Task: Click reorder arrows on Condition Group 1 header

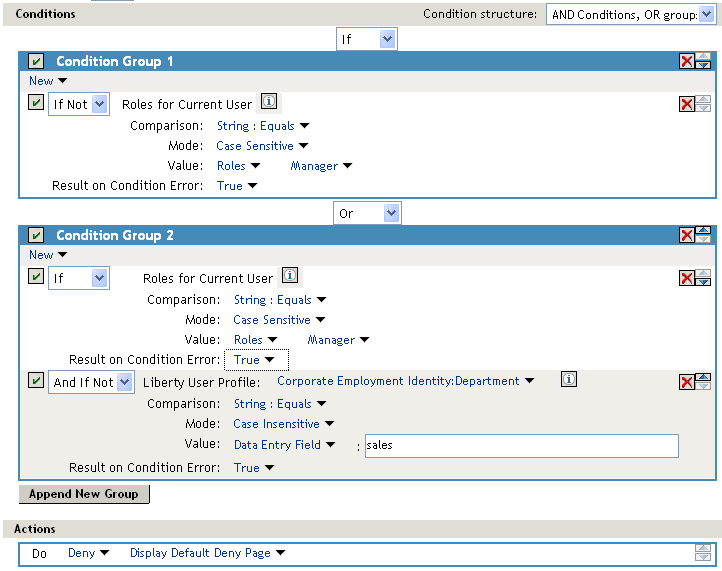Action: click(x=703, y=62)
